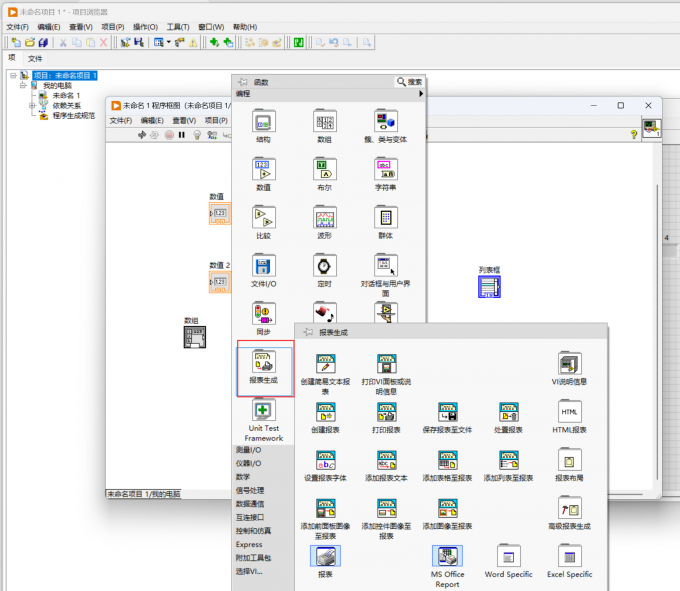680x591 pixels.
Task: Pin the 报表生成 subpalette with thumbtack
Action: click(308, 332)
